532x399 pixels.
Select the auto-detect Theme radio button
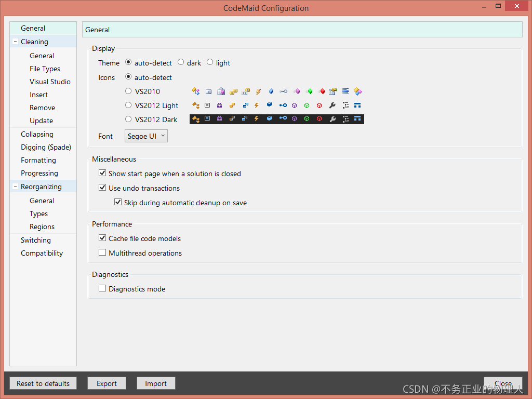(128, 62)
